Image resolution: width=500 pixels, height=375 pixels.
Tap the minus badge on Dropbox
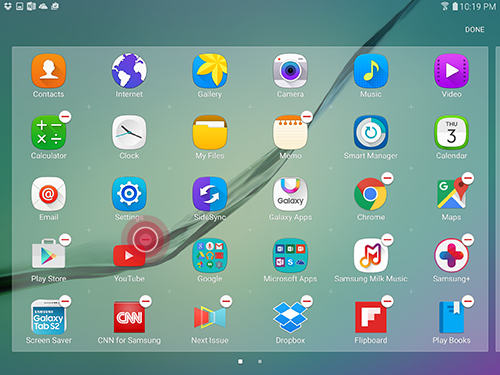tap(307, 301)
